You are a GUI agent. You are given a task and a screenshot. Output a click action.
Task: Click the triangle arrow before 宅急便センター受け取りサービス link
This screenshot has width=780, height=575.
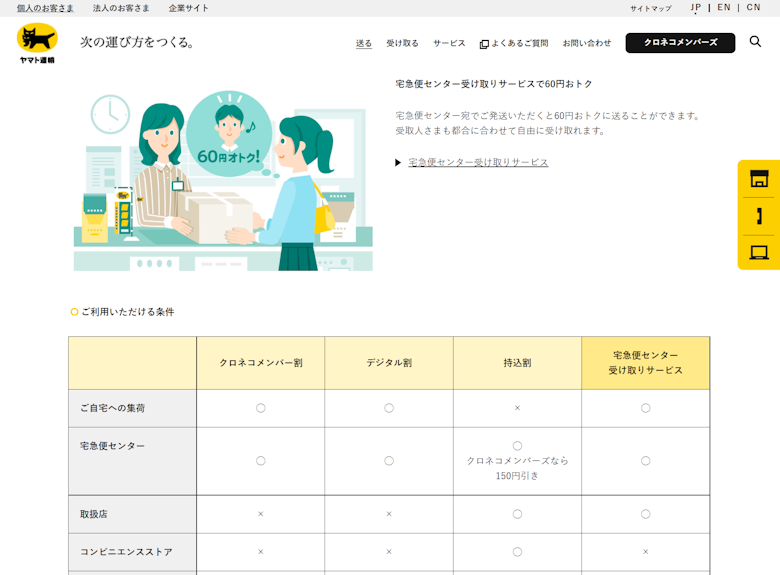(398, 163)
